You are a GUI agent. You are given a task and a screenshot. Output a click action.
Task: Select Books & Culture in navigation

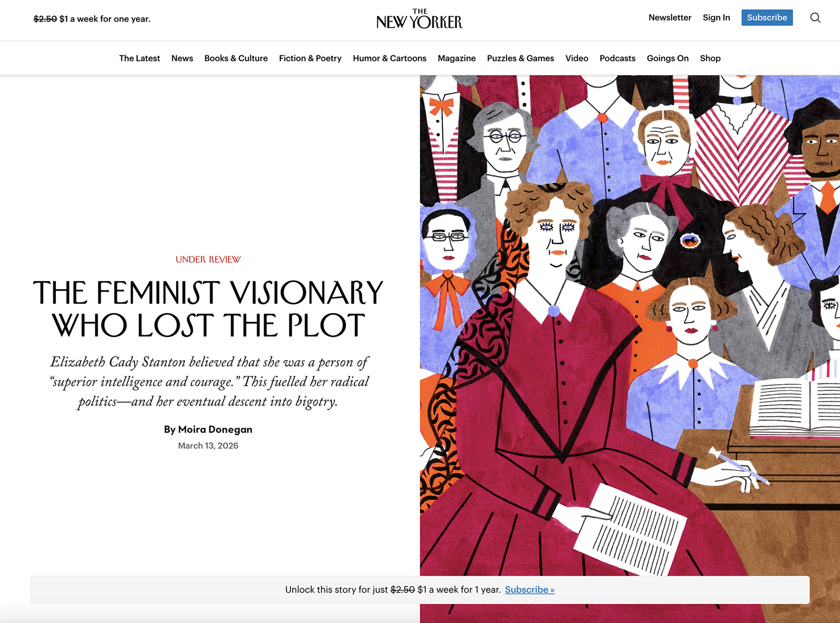[x=236, y=58]
